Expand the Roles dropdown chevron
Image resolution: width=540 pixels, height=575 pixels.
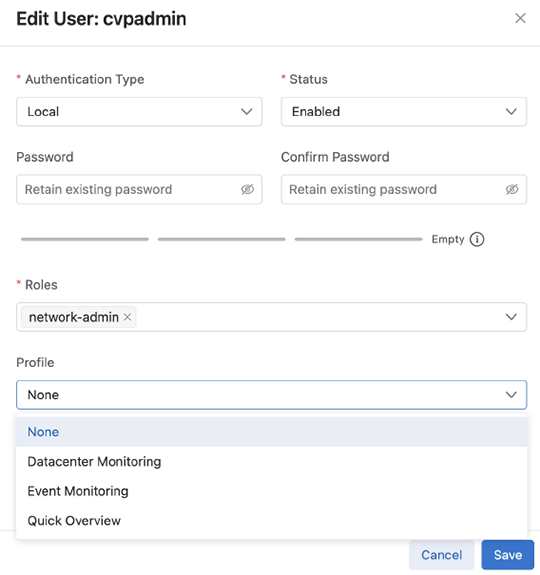tap(511, 317)
